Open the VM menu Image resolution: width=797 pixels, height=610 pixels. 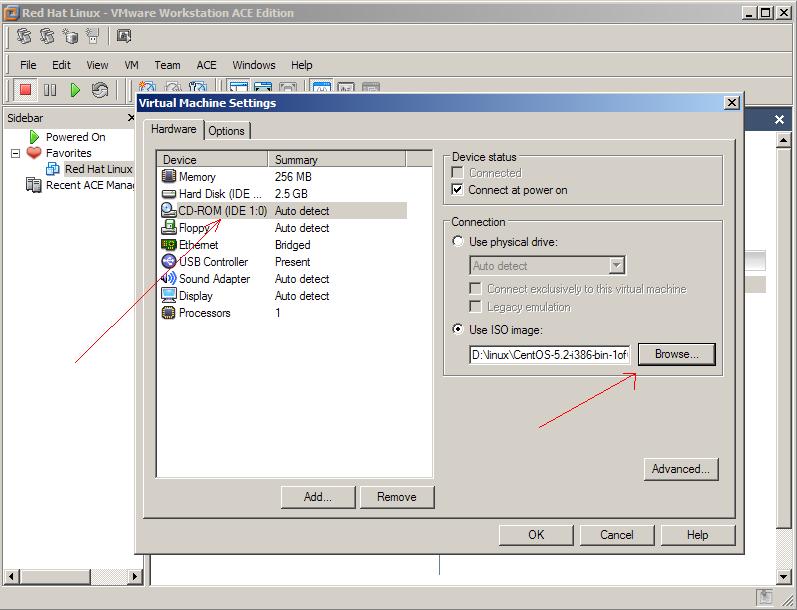click(131, 65)
